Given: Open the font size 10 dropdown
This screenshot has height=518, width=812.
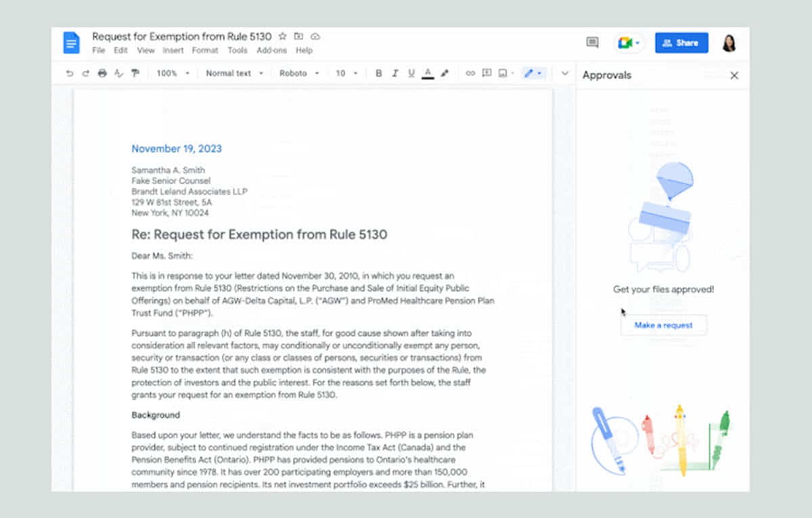Looking at the screenshot, I should 346,73.
